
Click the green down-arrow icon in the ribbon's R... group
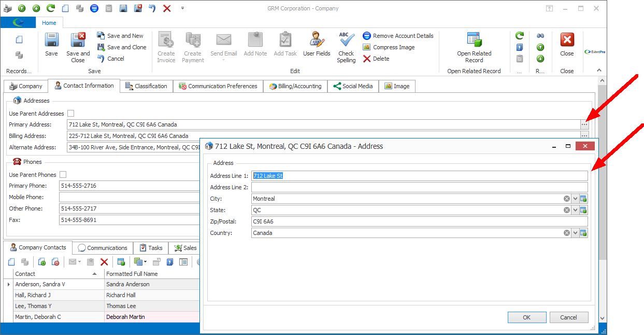coord(540,59)
